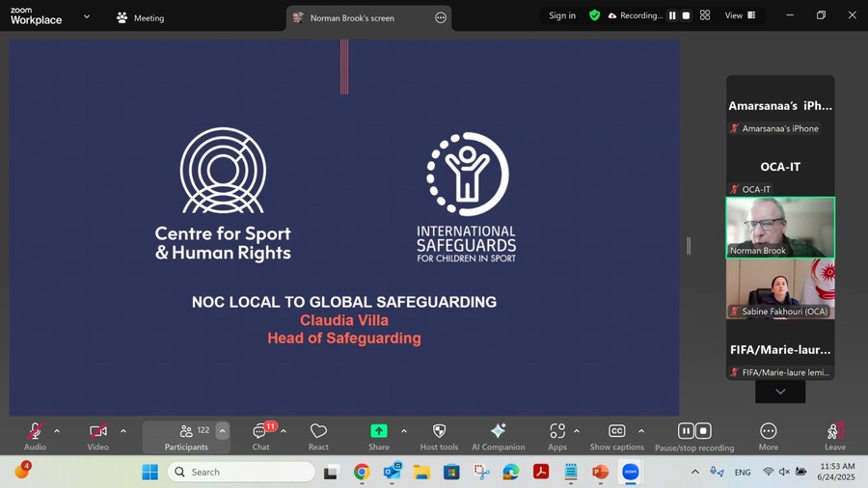The height and width of the screenshot is (488, 868).
Task: Turn on the Video camera
Action: (x=97, y=431)
